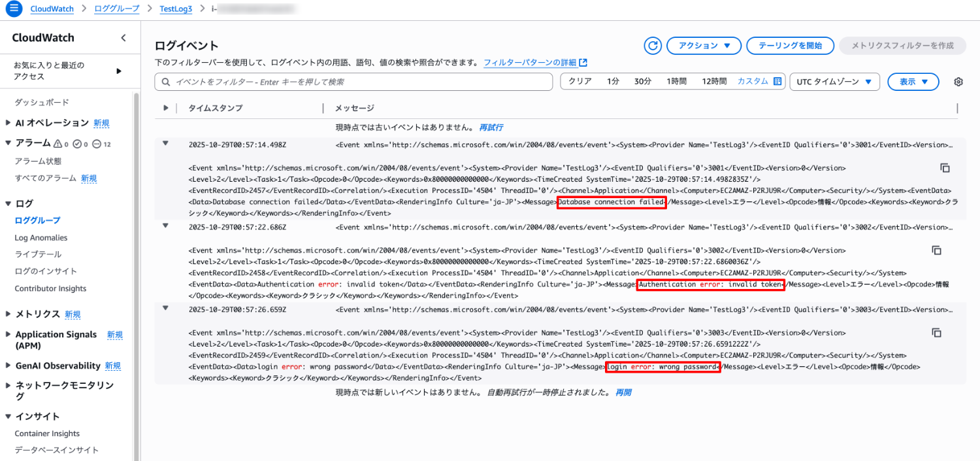Click the 新規 badge beside AI オペレーション
980x461 pixels.
[x=101, y=123]
